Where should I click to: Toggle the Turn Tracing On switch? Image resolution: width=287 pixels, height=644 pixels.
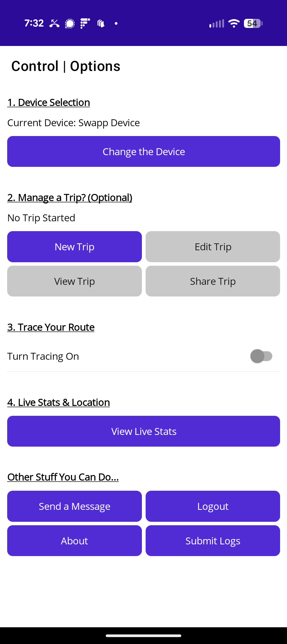coord(261,356)
